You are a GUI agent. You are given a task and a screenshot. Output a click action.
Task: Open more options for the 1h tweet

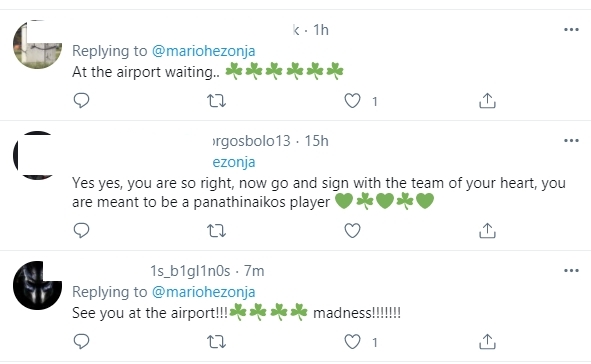click(571, 29)
